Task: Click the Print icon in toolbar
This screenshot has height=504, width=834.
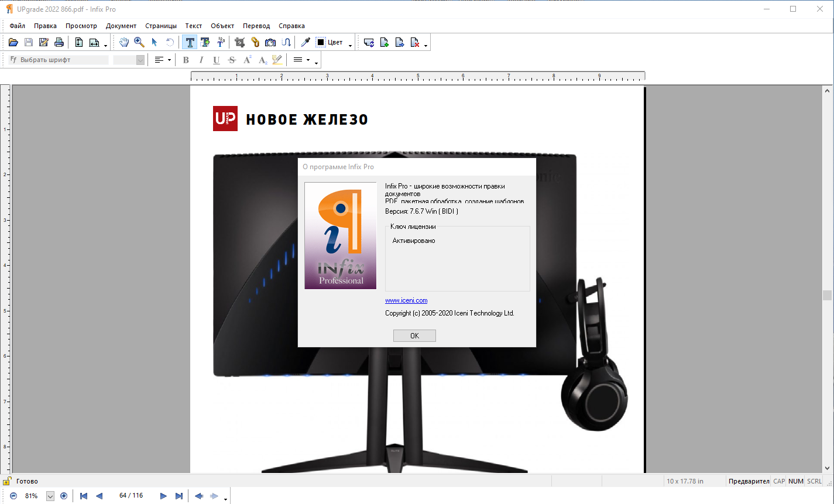Action: 59,42
